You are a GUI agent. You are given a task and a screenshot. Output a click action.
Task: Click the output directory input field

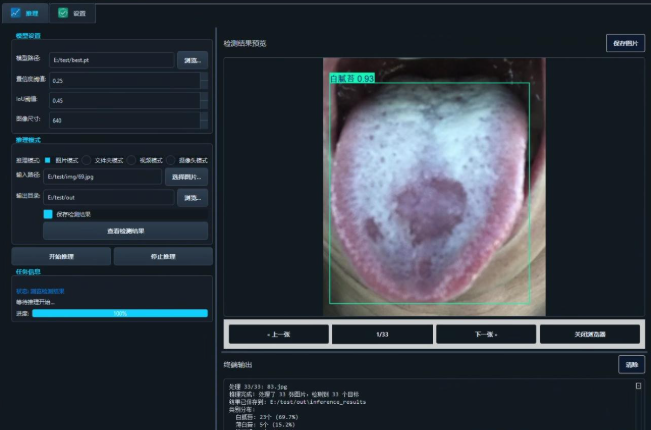click(109, 197)
